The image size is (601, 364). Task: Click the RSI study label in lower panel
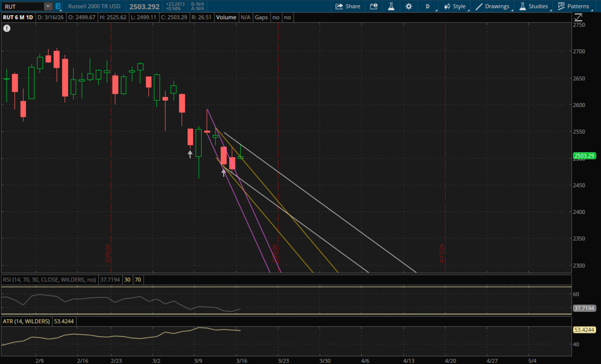pos(49,280)
